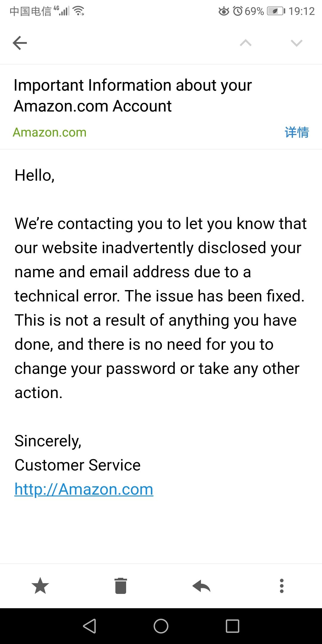
Task: Tap the Android back navigation triangle
Action: pyautogui.click(x=89, y=626)
